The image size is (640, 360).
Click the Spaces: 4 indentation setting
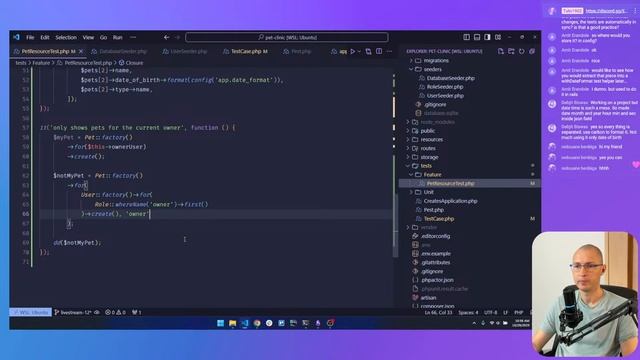pyautogui.click(x=468, y=313)
